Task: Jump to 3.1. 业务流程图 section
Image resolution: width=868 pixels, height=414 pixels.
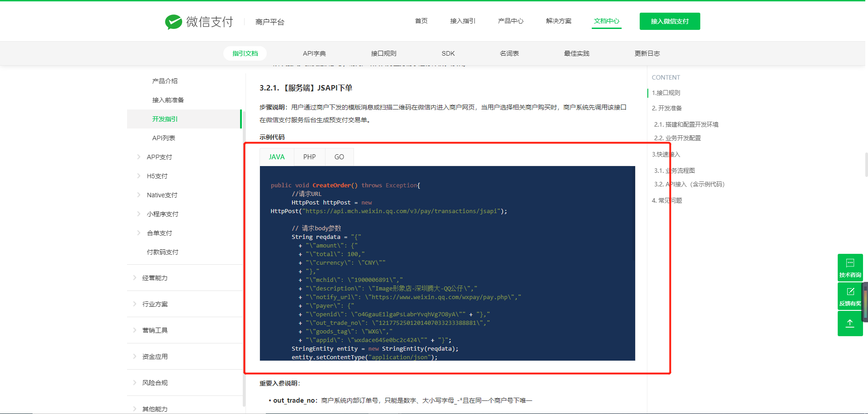Action: (675, 171)
